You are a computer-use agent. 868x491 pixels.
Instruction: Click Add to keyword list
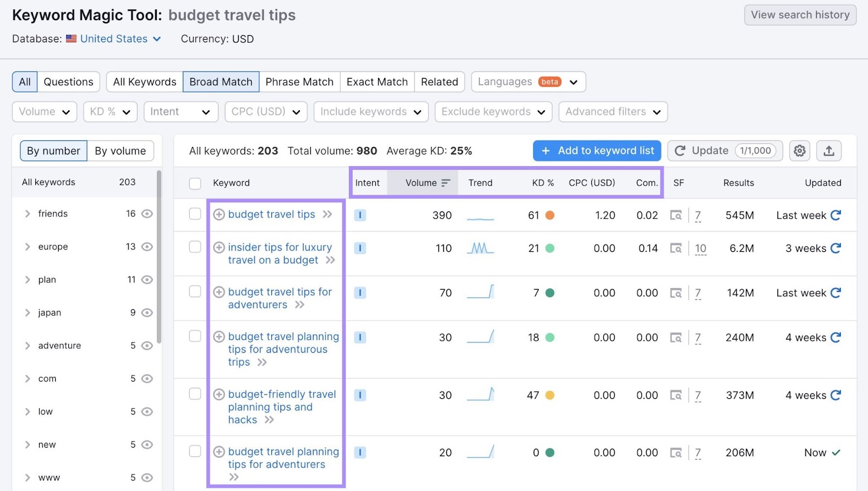click(x=597, y=151)
